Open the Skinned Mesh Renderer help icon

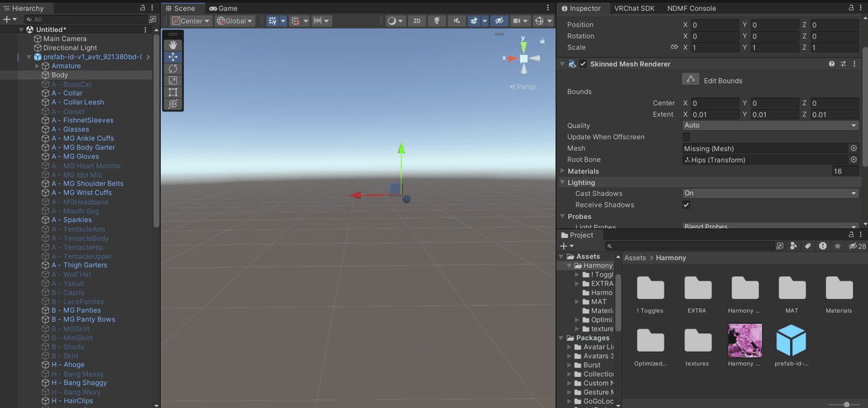tap(832, 64)
